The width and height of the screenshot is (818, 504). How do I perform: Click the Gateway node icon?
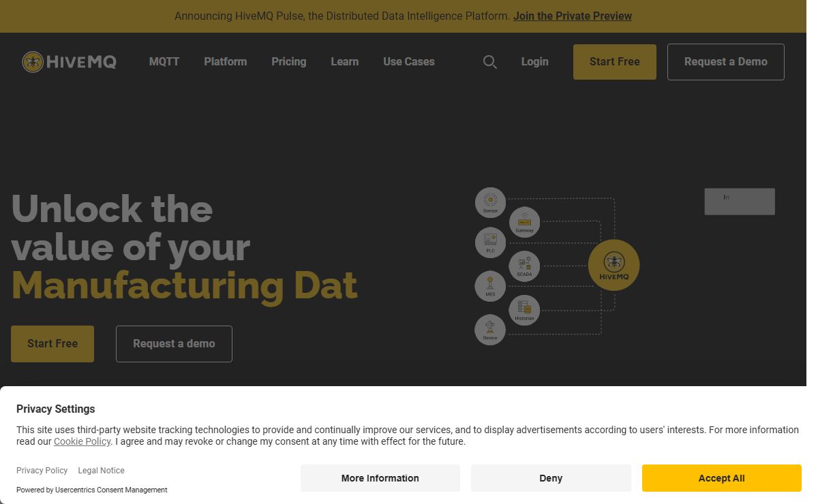[524, 222]
